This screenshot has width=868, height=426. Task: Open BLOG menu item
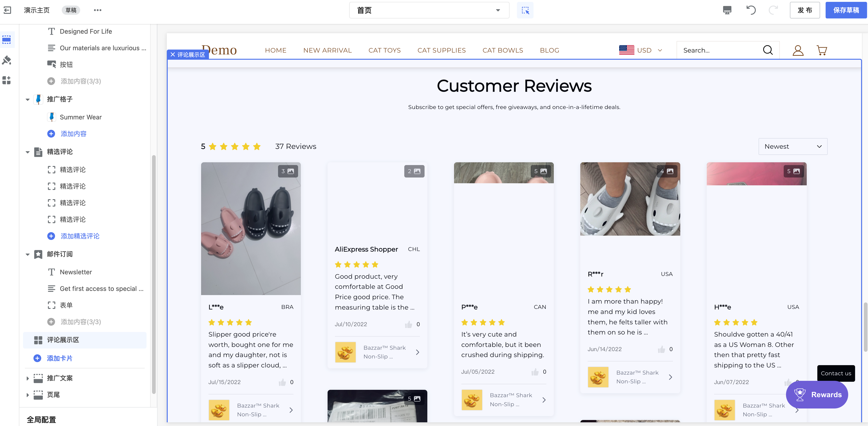(549, 50)
